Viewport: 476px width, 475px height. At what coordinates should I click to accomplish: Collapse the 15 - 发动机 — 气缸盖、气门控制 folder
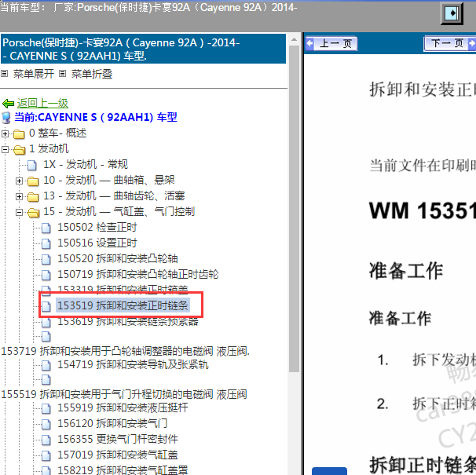(19, 213)
